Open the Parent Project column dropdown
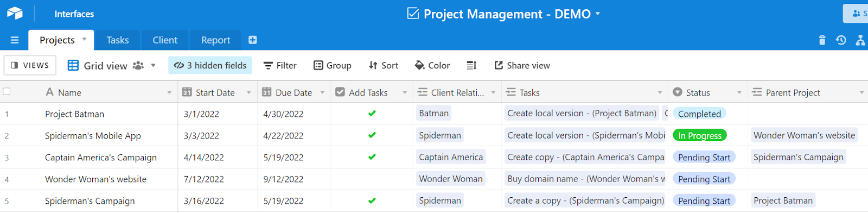The width and height of the screenshot is (868, 213). click(861, 92)
